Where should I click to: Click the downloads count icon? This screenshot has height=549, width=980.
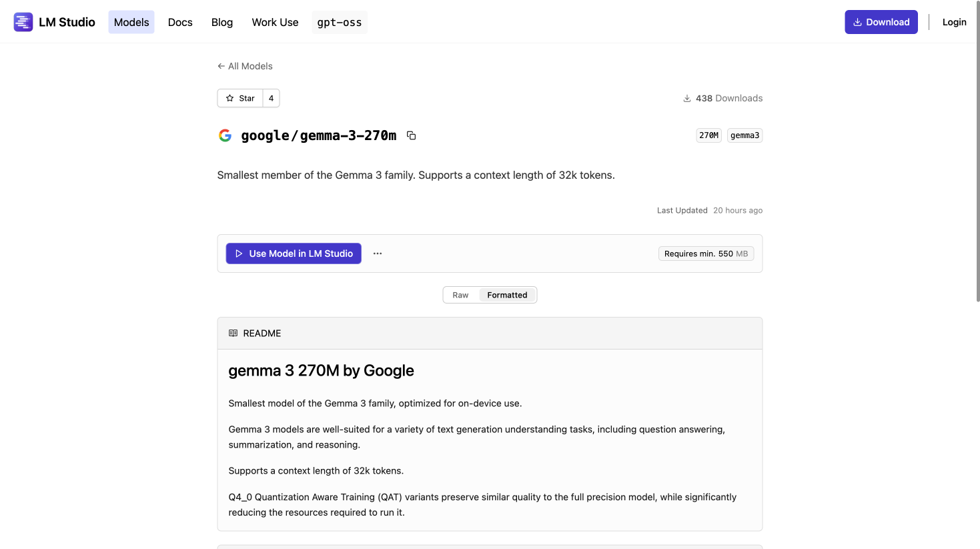coord(687,98)
